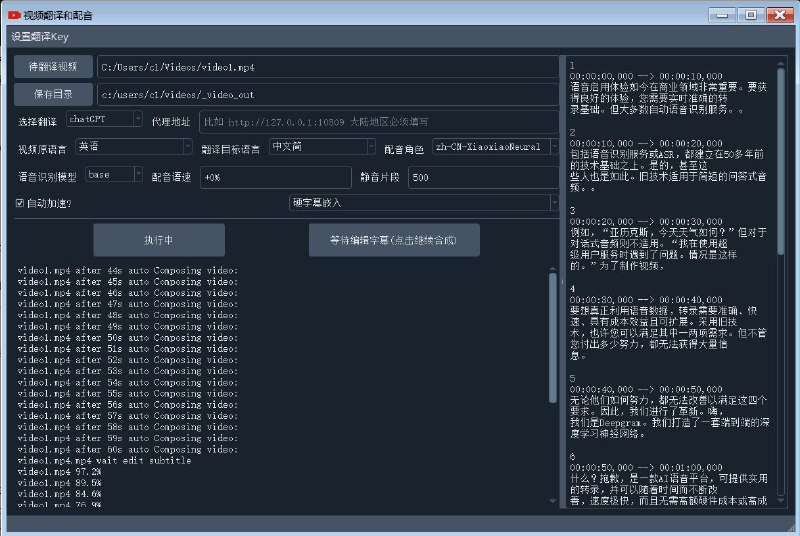Click the save directory field with _video_out

pos(328,94)
